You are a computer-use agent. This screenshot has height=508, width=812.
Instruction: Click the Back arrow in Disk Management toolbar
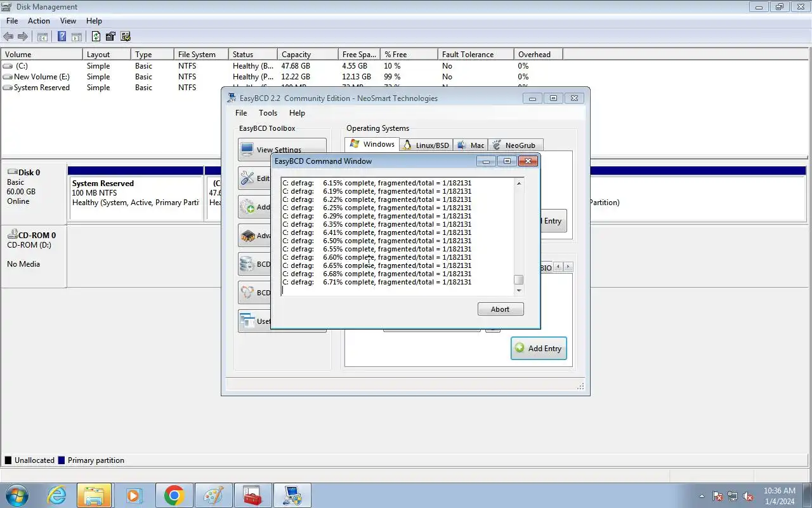(8, 37)
